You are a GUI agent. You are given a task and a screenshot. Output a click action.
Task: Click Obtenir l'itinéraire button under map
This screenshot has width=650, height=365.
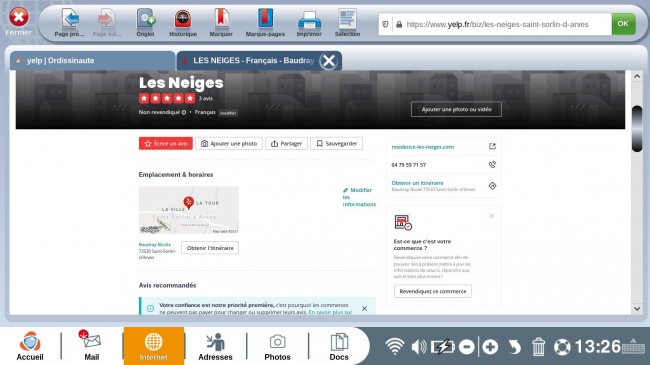[x=210, y=248]
